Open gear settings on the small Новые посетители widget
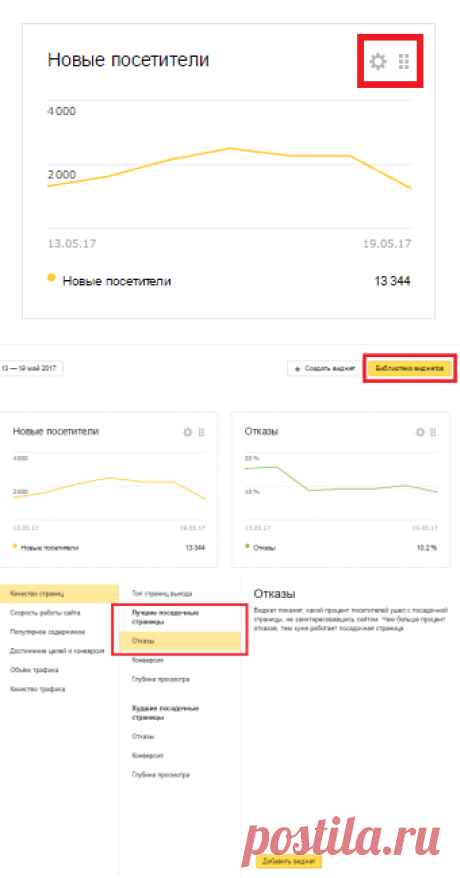 click(187, 432)
